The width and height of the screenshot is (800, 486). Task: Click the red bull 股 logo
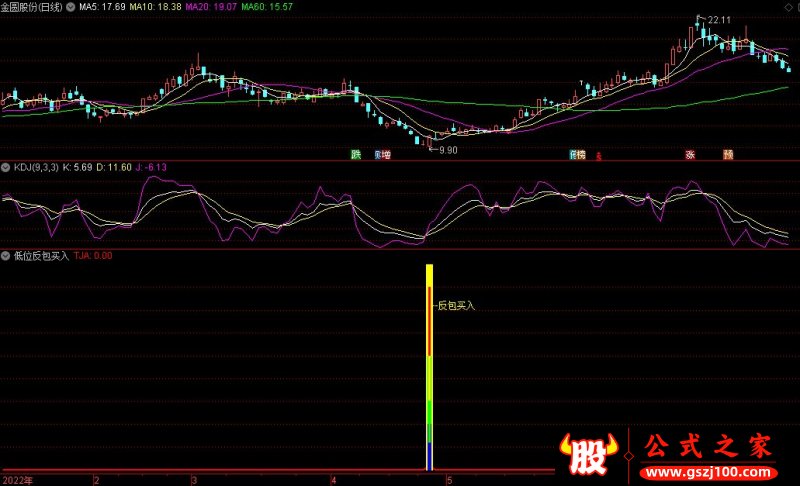coord(588,454)
